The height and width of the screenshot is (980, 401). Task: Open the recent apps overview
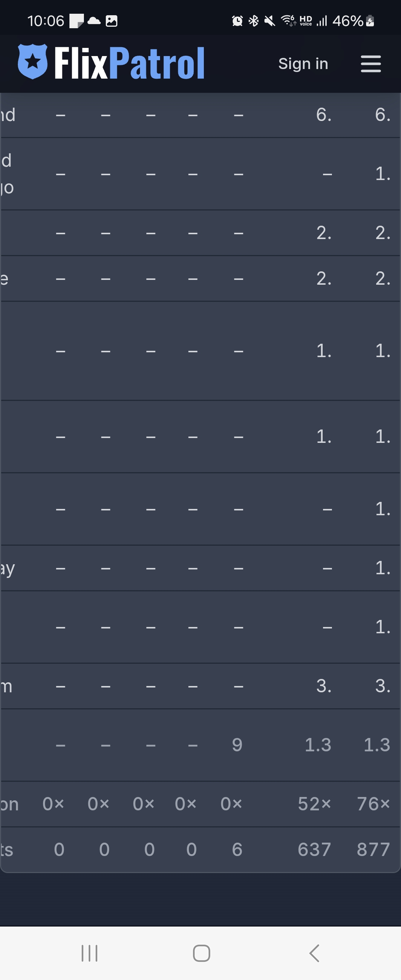tap(90, 953)
